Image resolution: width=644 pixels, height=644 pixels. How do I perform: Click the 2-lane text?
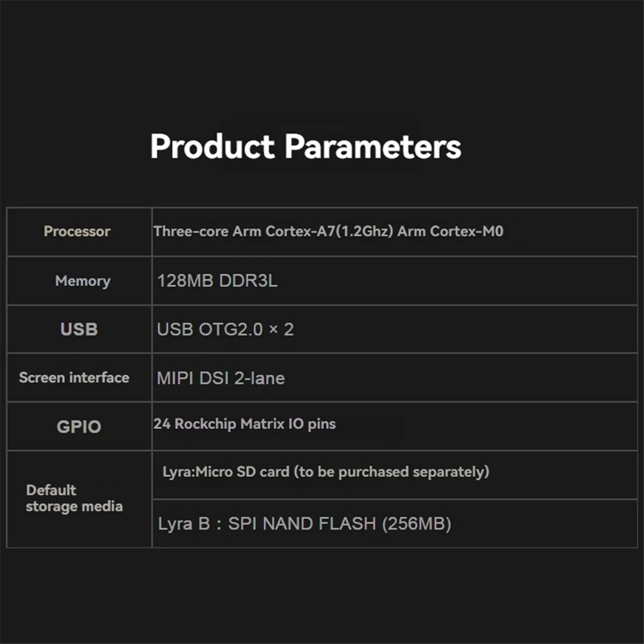tap(259, 378)
